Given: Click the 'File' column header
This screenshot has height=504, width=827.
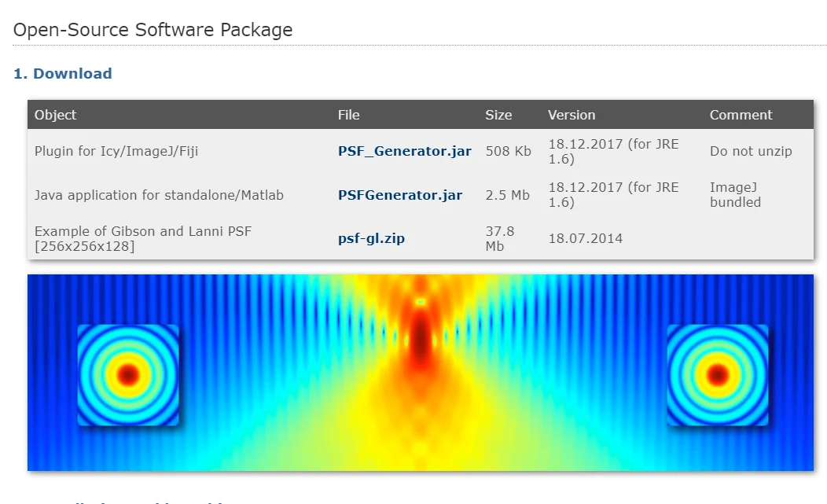Looking at the screenshot, I should [348, 115].
